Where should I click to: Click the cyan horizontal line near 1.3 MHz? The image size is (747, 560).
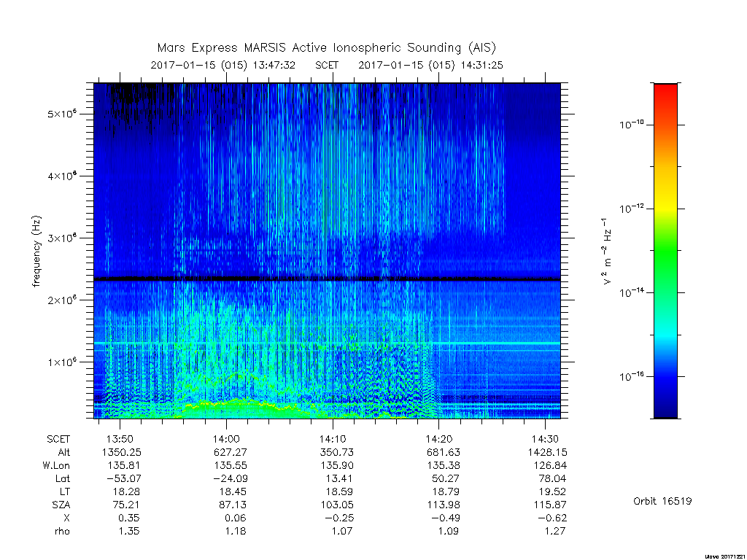pos(327,343)
